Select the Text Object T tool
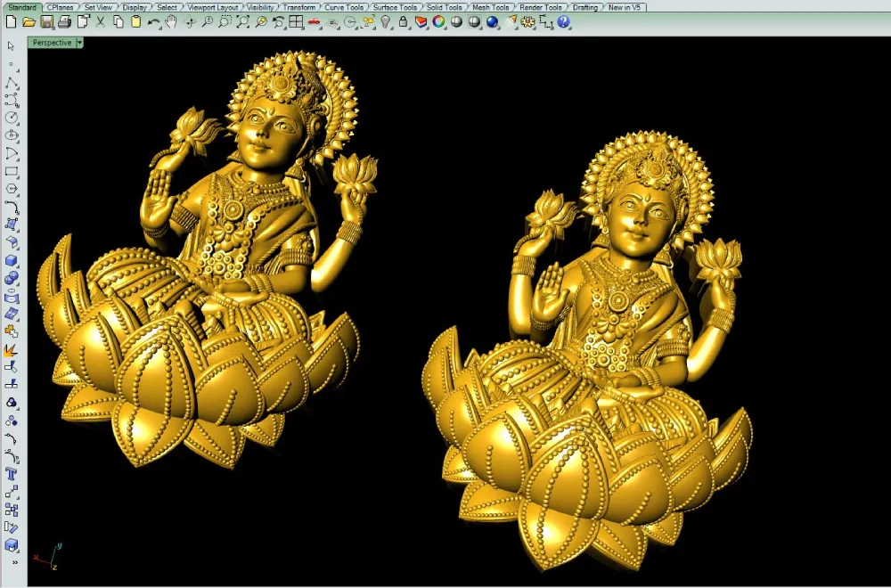The width and height of the screenshot is (891, 588). point(12,474)
